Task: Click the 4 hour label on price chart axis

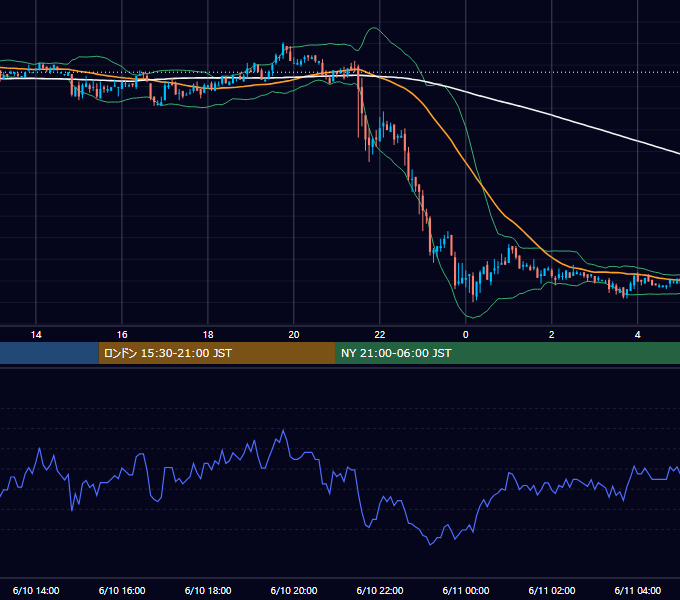Action: 637,335
